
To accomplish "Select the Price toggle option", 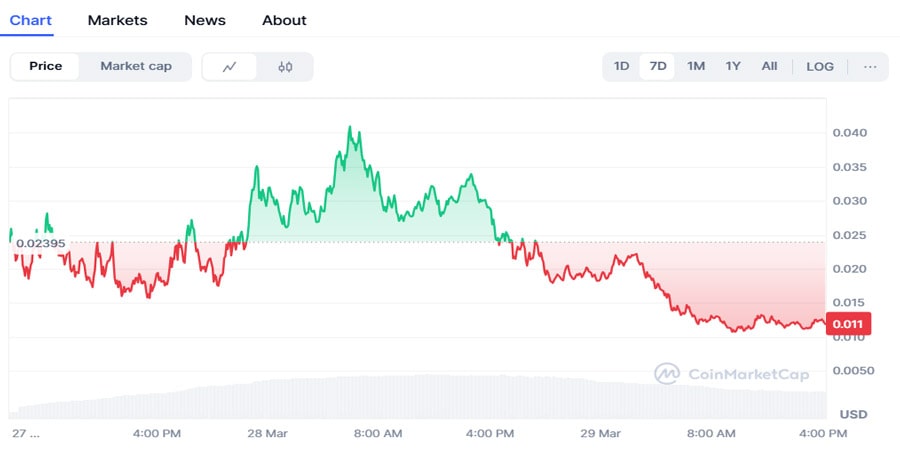I will click(x=46, y=67).
